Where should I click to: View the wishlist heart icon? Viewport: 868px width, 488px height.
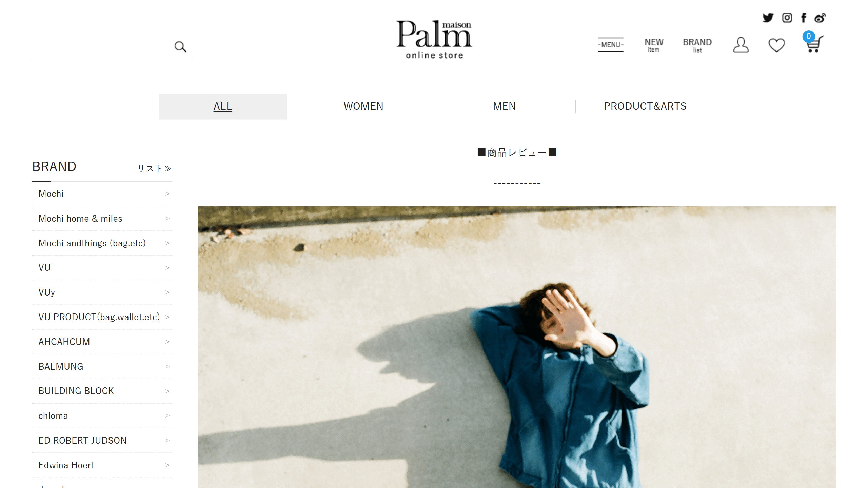(776, 45)
